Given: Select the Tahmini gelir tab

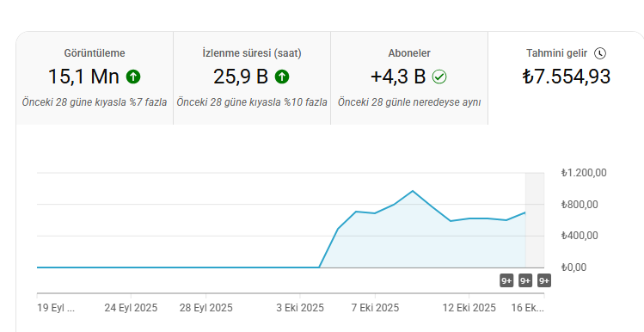Looking at the screenshot, I should click(566, 78).
